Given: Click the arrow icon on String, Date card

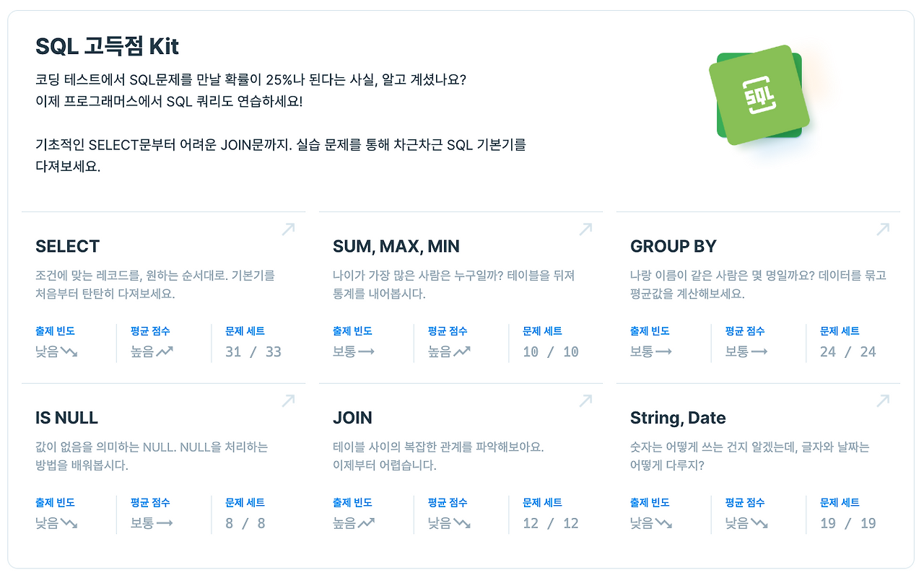Looking at the screenshot, I should click(883, 400).
